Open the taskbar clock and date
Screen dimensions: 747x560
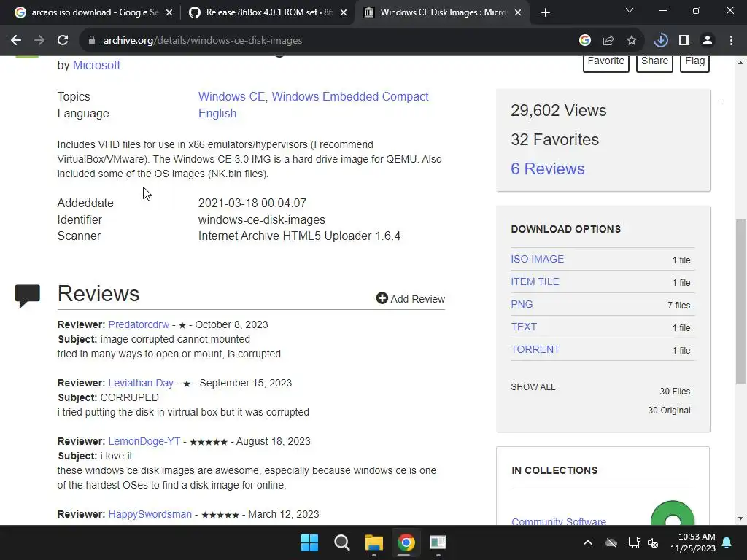693,542
